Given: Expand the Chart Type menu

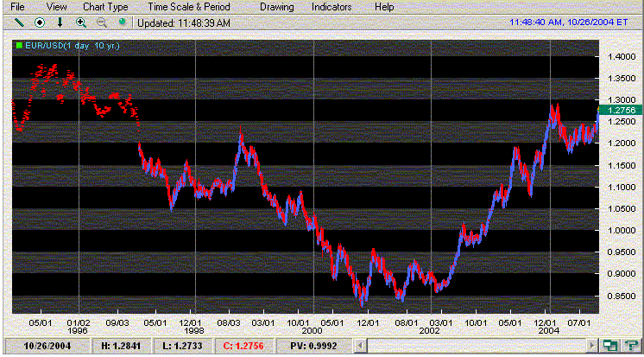Looking at the screenshot, I should tap(105, 7).
